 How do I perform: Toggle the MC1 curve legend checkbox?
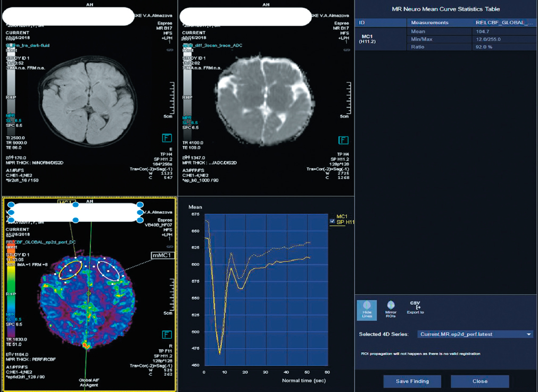[x=332, y=221]
